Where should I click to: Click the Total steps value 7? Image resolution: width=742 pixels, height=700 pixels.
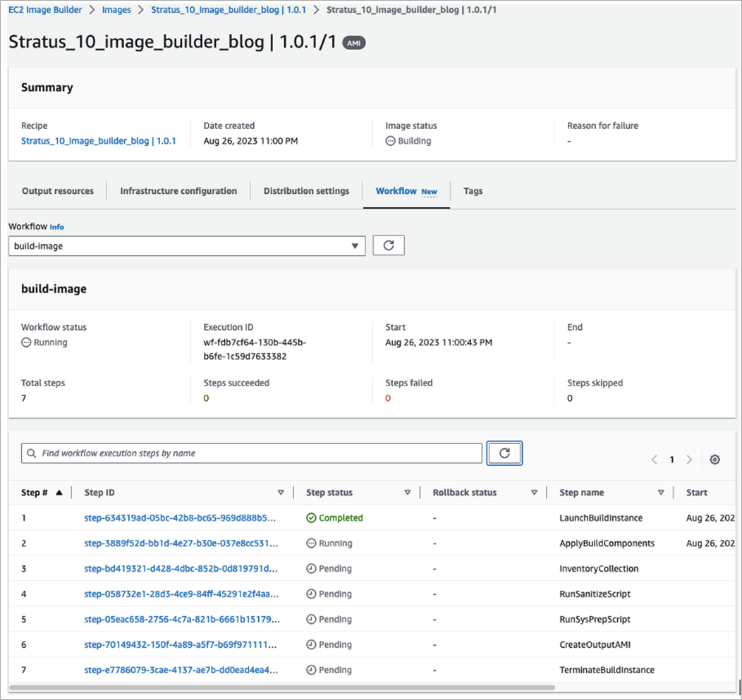tap(24, 398)
